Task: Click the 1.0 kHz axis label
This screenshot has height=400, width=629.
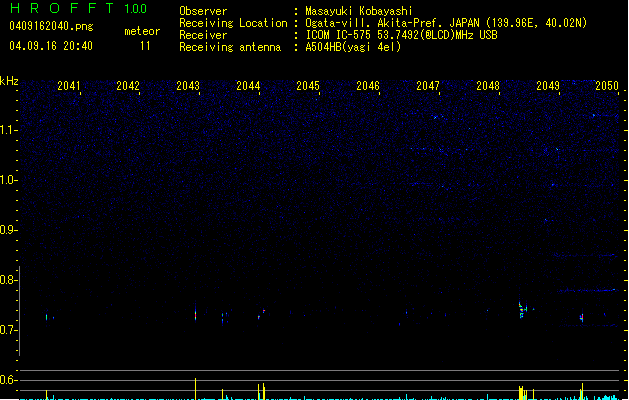Action: 8,180
